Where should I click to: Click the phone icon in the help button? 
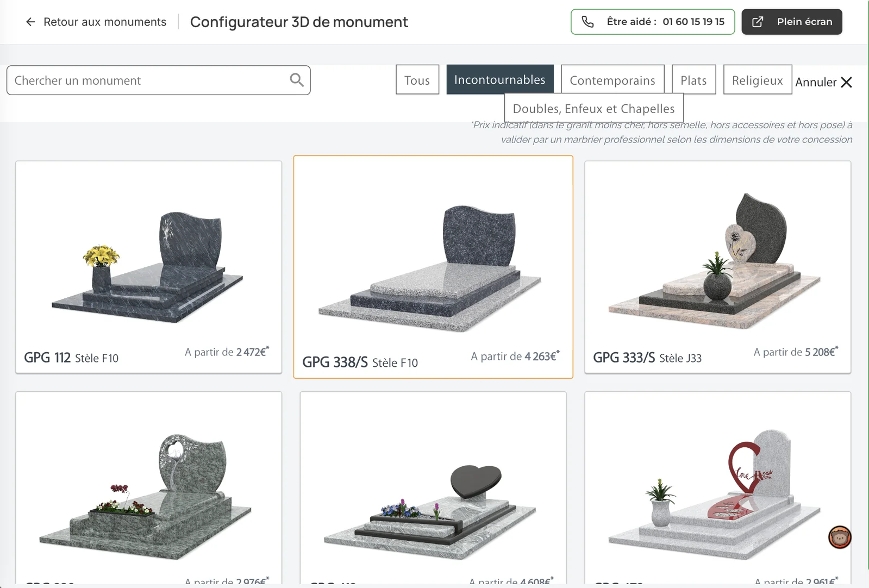tap(587, 22)
